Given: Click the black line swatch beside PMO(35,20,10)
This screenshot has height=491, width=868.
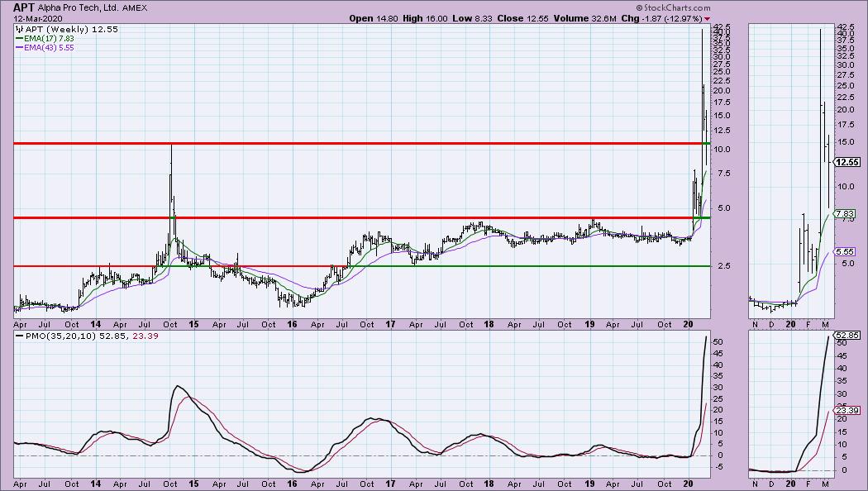Looking at the screenshot, I should click(x=19, y=336).
